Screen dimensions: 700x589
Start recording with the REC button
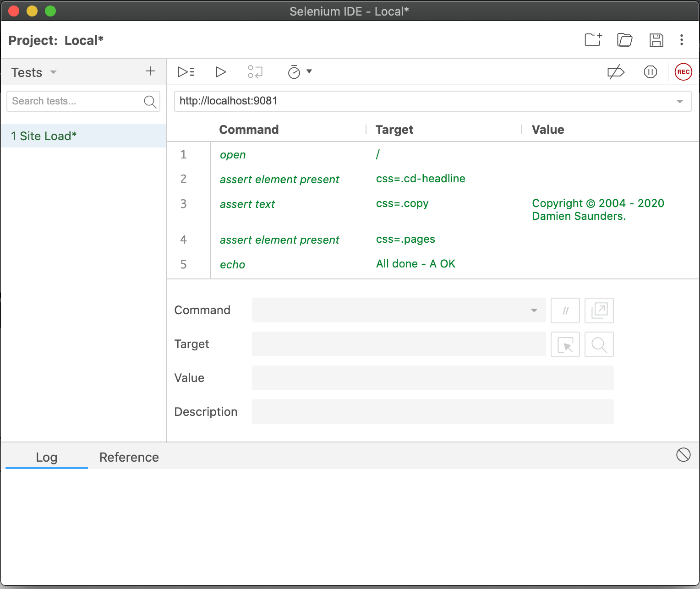click(x=683, y=72)
